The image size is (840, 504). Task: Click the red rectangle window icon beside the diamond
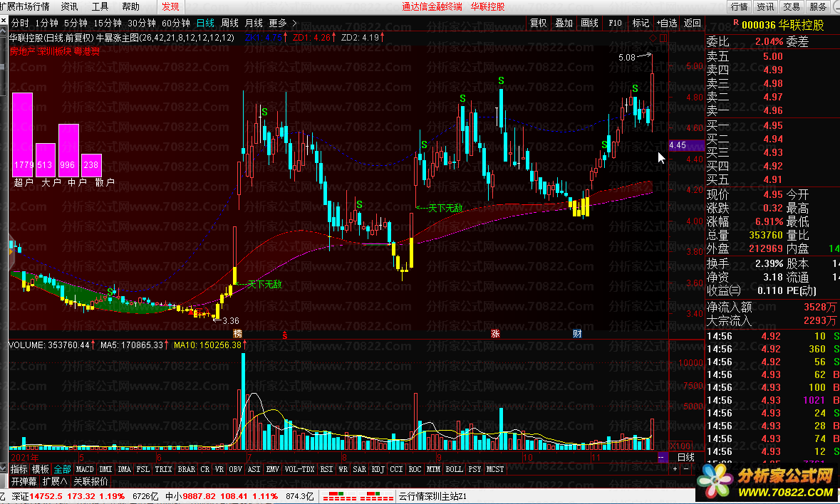pyautogui.click(x=663, y=38)
